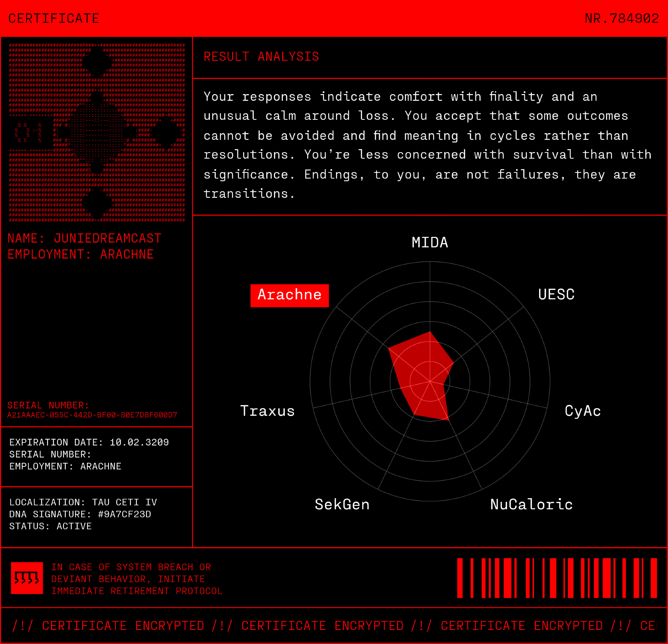Click the red barcode graphic
Viewport: 668px width, 644px height.
(x=557, y=578)
